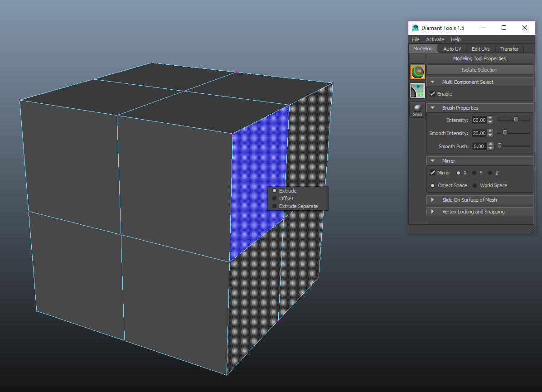Screen dimensions: 542x392
Task: Uncheck the Multi Component Select Enable checkbox
Action: (x=433, y=94)
